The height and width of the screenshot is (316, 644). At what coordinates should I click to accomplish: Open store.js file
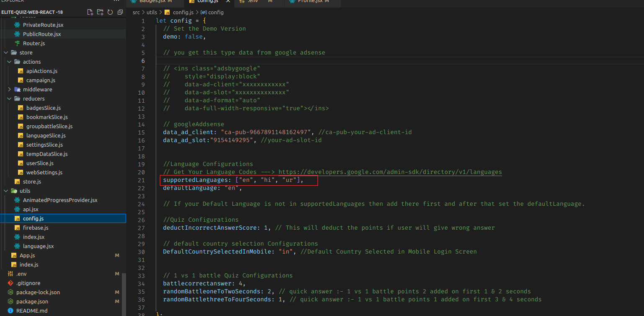coord(32,181)
